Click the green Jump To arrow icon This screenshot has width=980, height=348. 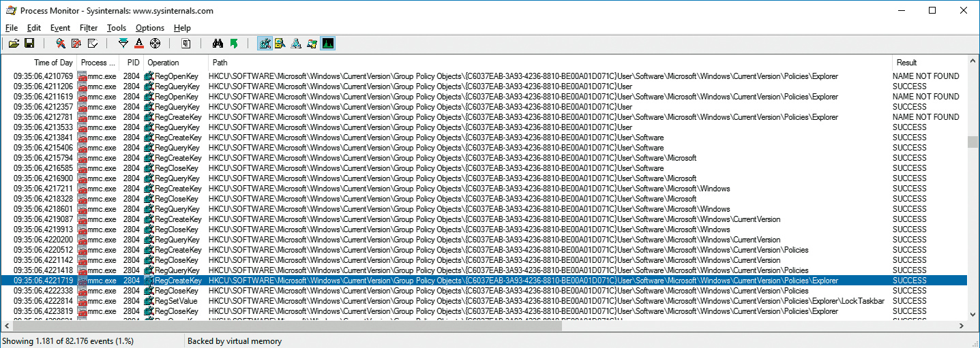pyautogui.click(x=234, y=44)
